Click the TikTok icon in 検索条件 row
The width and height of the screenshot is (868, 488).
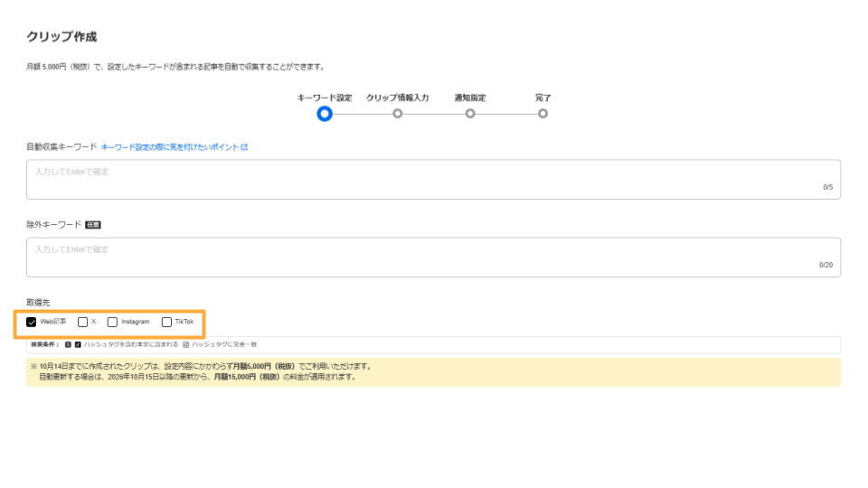pos(78,344)
